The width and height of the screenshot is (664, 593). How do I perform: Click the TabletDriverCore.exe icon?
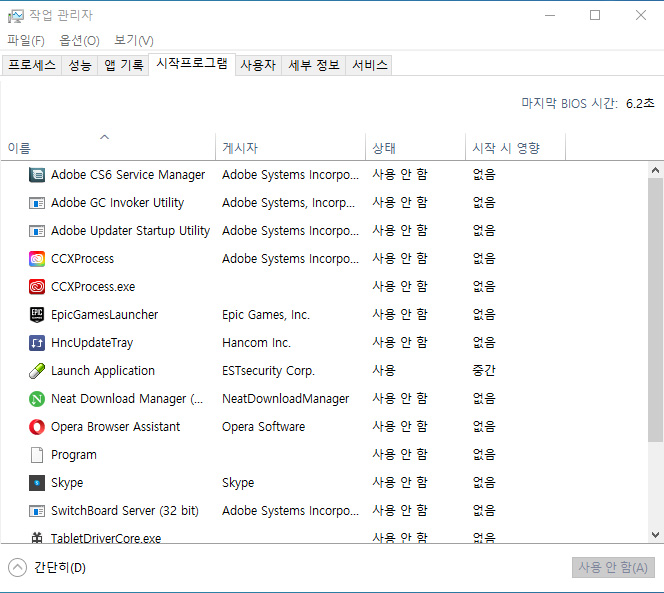tap(37, 538)
